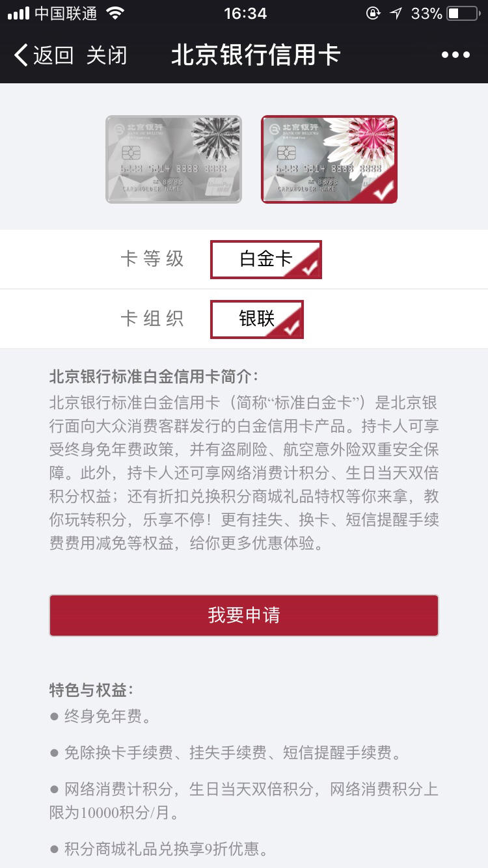Viewport: 488px width, 868px height.
Task: Select the 银联 card organization option
Action: (256, 319)
